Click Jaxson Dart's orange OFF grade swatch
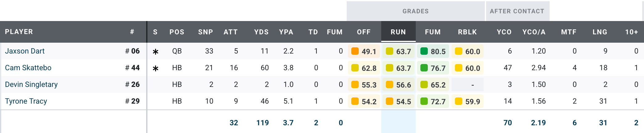 coord(355,51)
